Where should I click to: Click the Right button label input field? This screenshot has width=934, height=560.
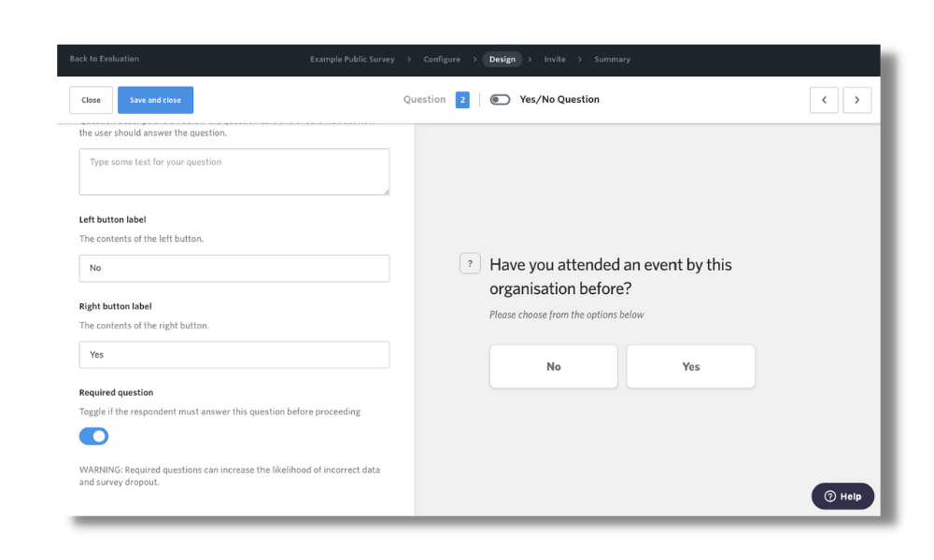[234, 355]
